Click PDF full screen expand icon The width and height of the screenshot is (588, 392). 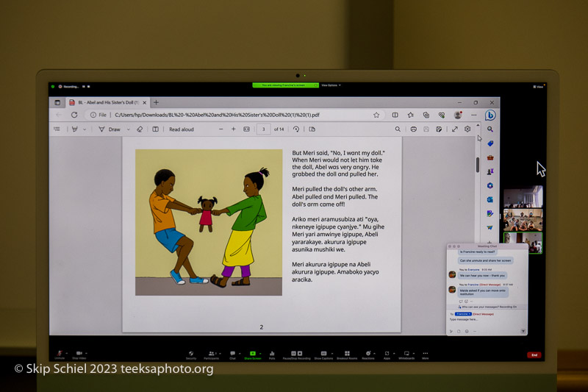point(454,129)
